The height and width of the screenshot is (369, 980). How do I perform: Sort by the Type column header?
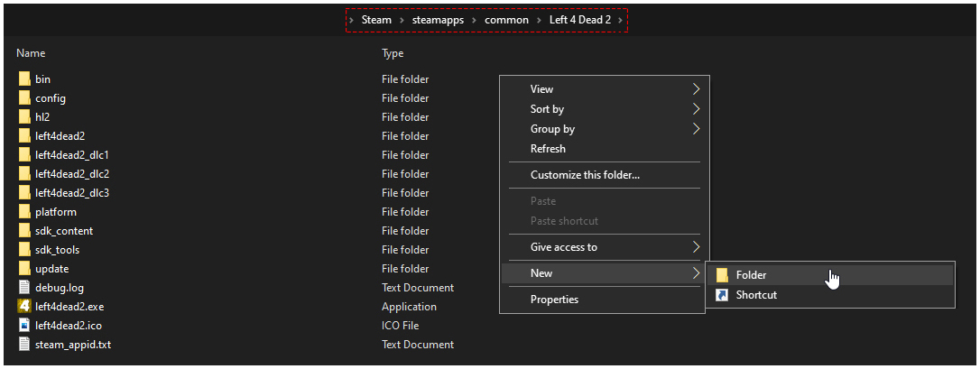tap(393, 53)
